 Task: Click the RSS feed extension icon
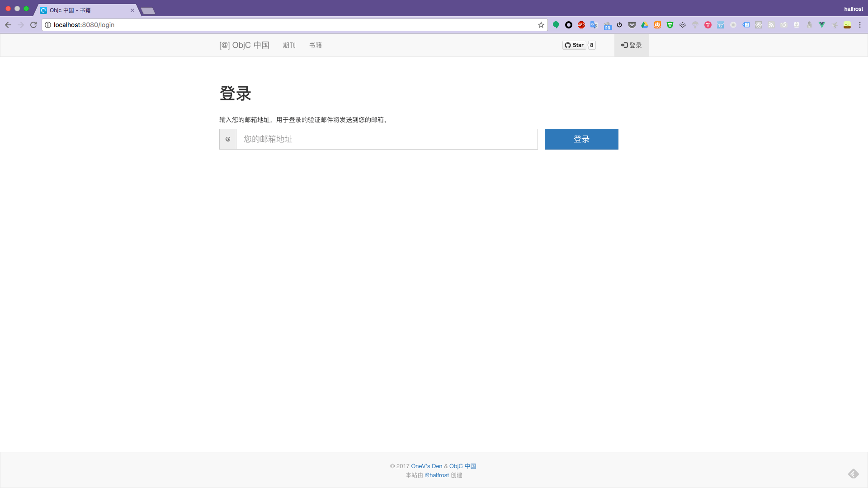(x=771, y=25)
